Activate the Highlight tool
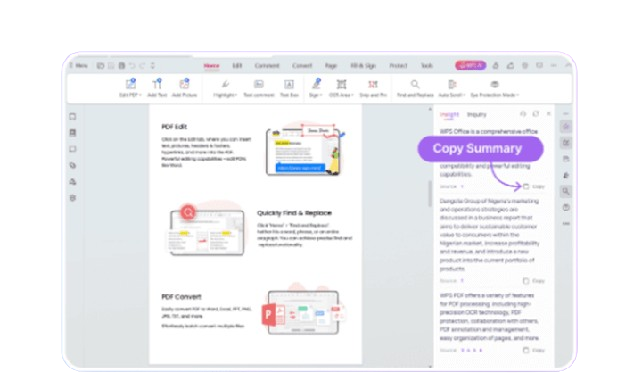Image resolution: width=642 pixels, height=389 pixels. [x=225, y=88]
